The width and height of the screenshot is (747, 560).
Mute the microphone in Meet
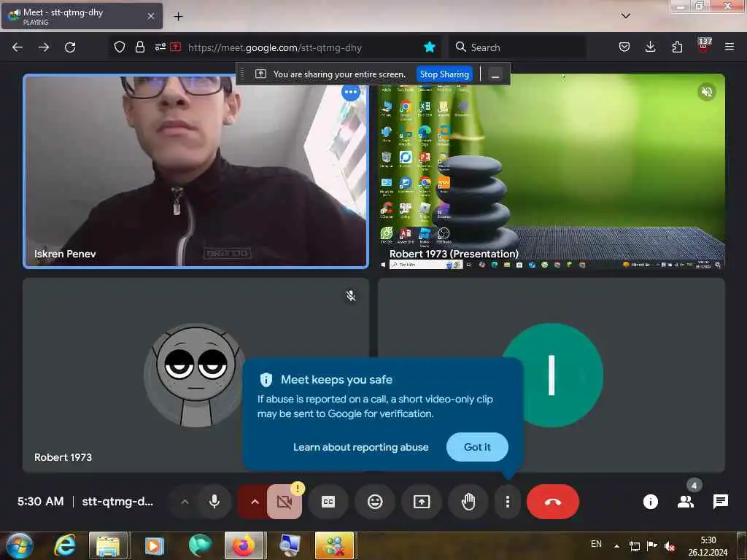coord(214,502)
